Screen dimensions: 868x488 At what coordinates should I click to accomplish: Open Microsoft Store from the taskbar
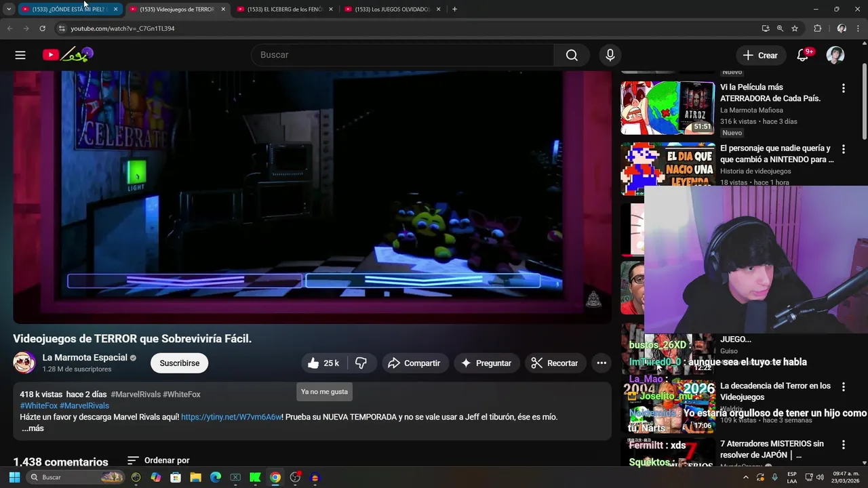tap(176, 477)
